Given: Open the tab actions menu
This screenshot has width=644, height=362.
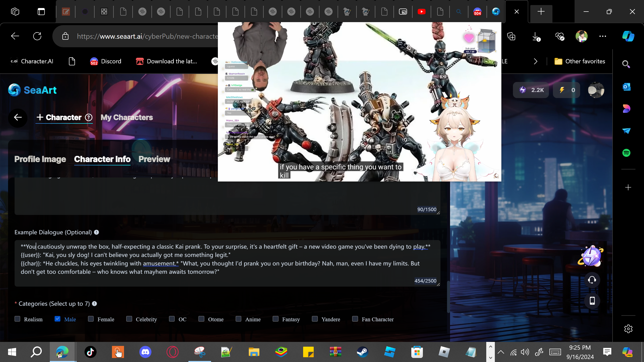Looking at the screenshot, I should (x=41, y=12).
